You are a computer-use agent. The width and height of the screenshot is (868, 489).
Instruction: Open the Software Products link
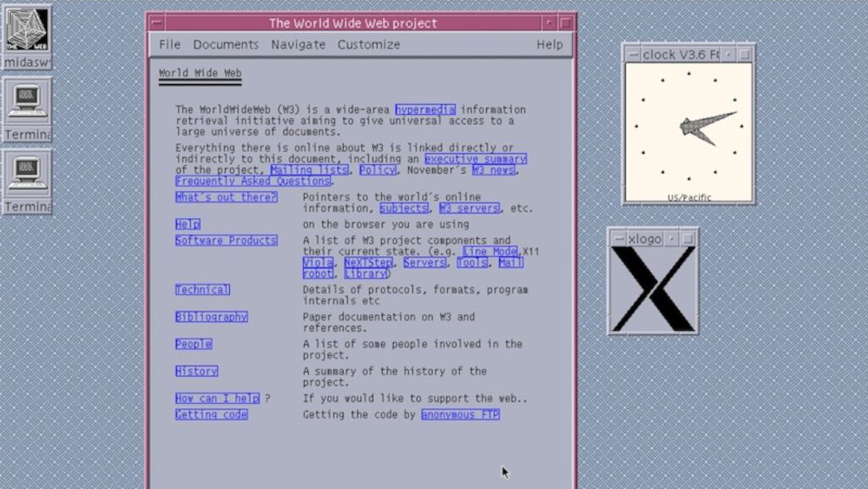point(227,241)
